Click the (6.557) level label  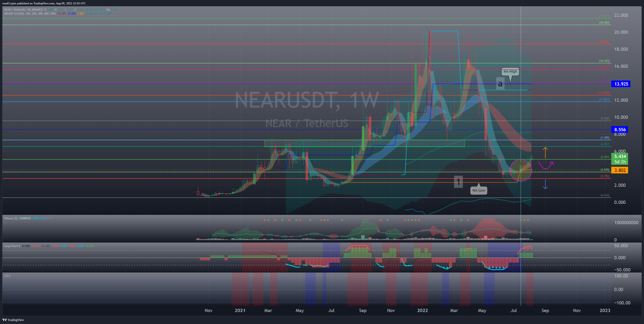[x=605, y=144]
